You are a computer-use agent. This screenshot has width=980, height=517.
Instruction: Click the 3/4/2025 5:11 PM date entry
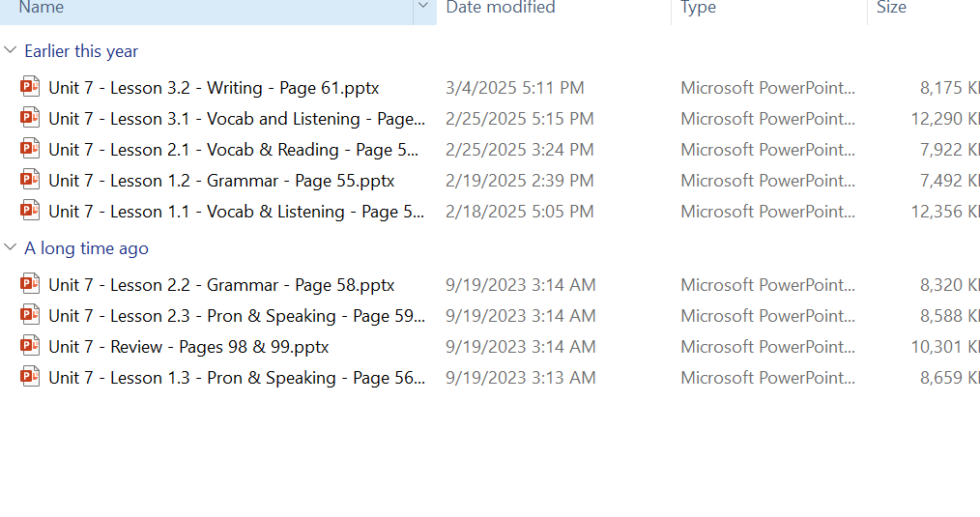tap(514, 88)
